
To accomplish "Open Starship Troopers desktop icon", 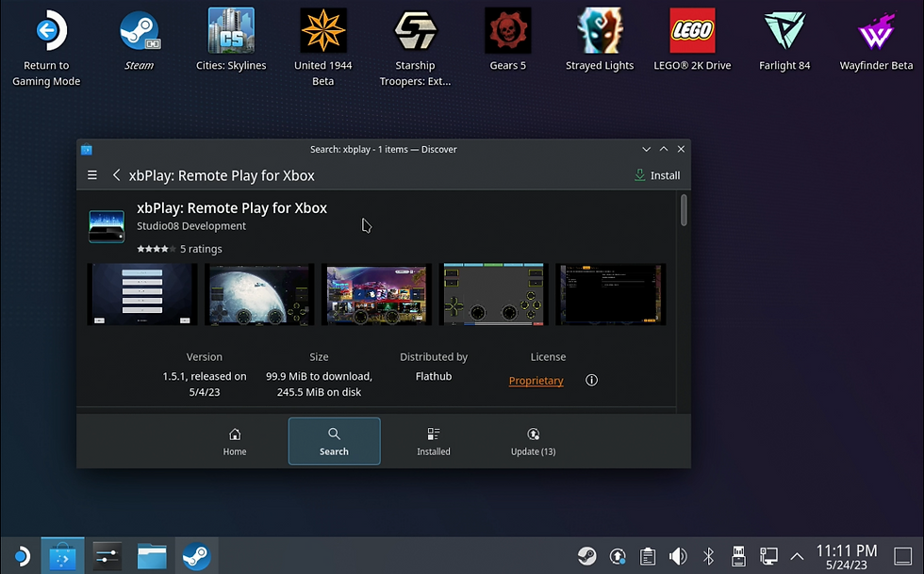I will (415, 48).
